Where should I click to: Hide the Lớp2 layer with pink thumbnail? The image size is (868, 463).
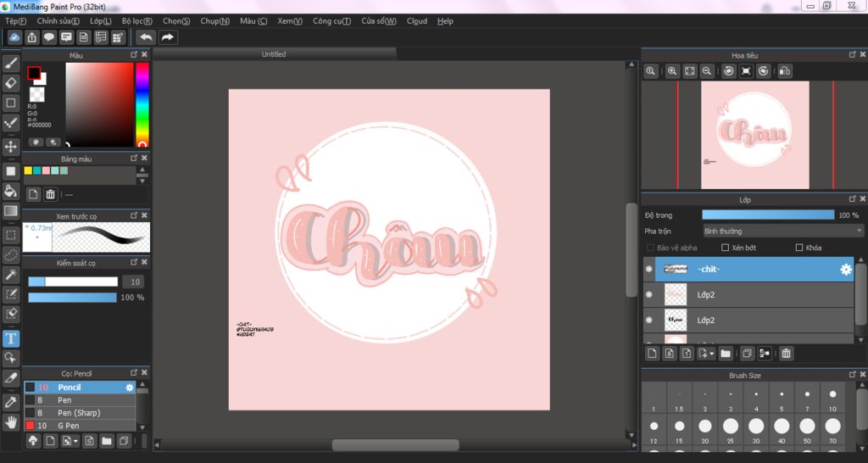point(649,294)
